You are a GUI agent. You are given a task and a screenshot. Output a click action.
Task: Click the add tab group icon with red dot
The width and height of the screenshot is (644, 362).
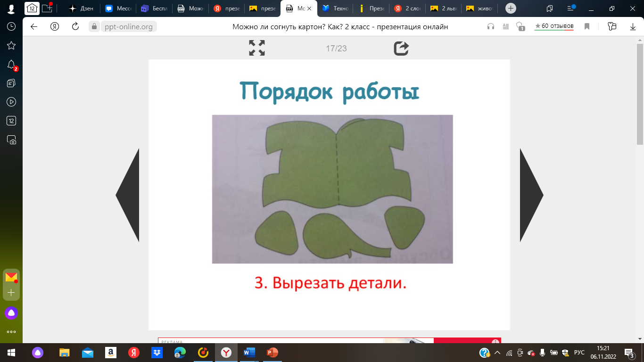[x=47, y=8]
